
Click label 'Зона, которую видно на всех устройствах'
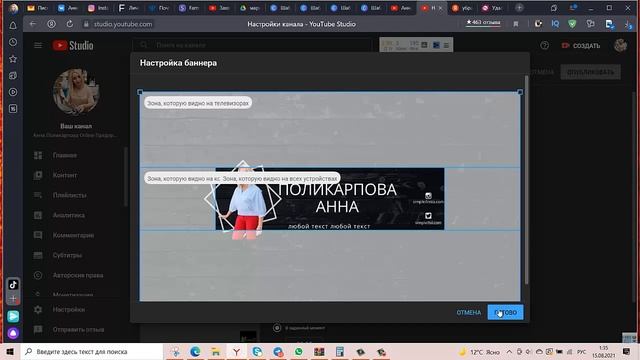[280, 178]
